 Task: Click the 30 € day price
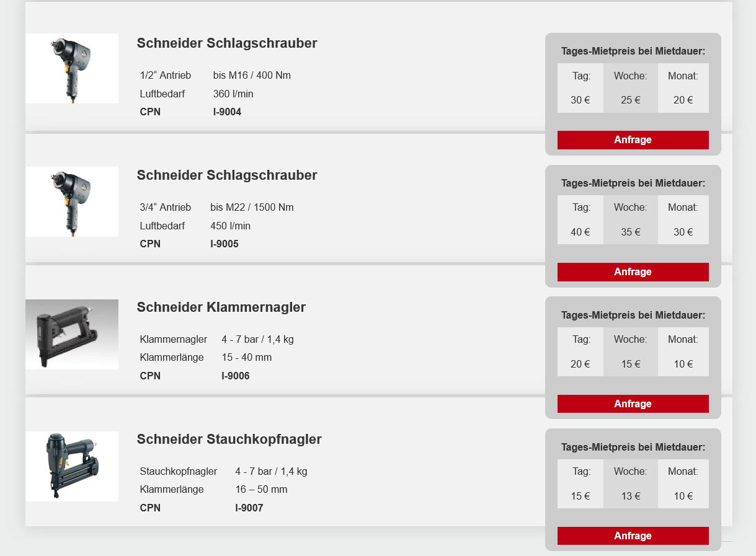(x=580, y=100)
